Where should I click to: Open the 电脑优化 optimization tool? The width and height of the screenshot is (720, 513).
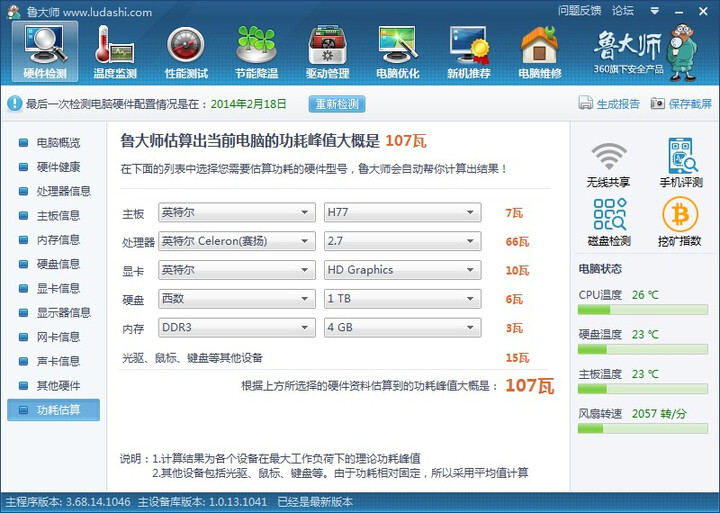point(398,51)
